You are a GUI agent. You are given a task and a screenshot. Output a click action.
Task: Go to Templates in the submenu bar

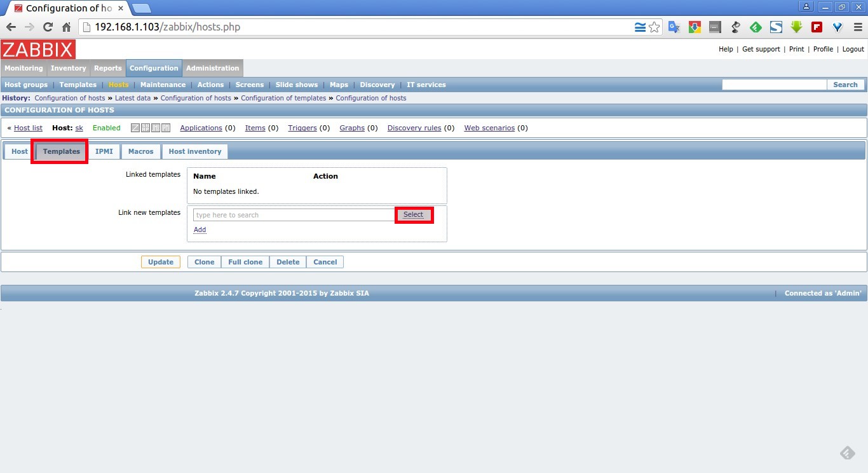tap(78, 85)
